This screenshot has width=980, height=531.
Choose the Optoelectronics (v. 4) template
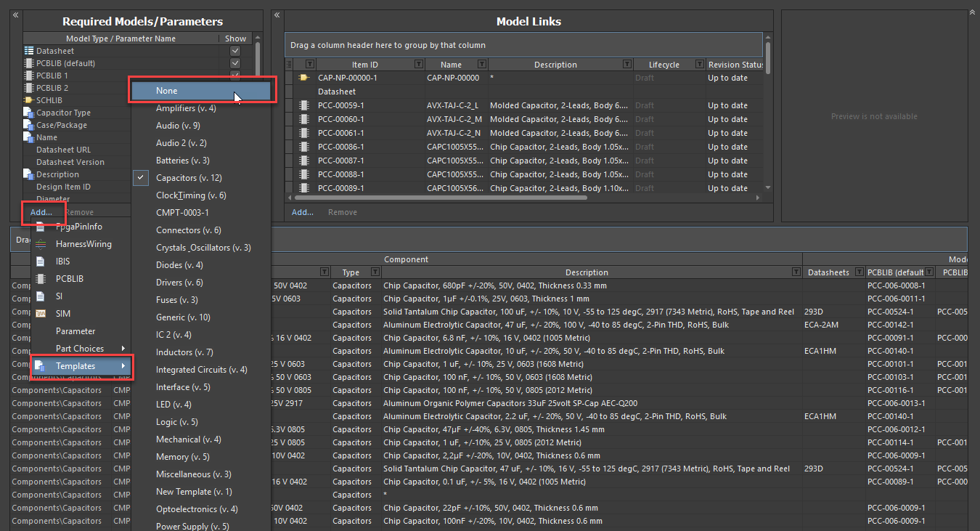[201, 509]
